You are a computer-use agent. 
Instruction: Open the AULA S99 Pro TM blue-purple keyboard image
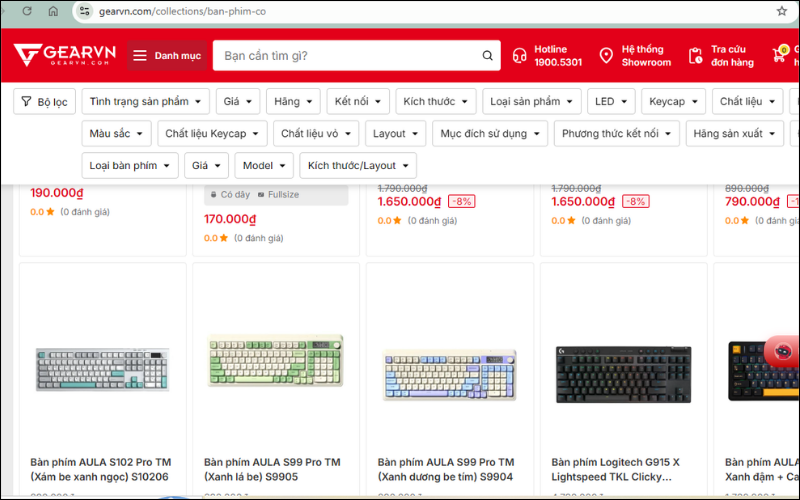click(449, 375)
